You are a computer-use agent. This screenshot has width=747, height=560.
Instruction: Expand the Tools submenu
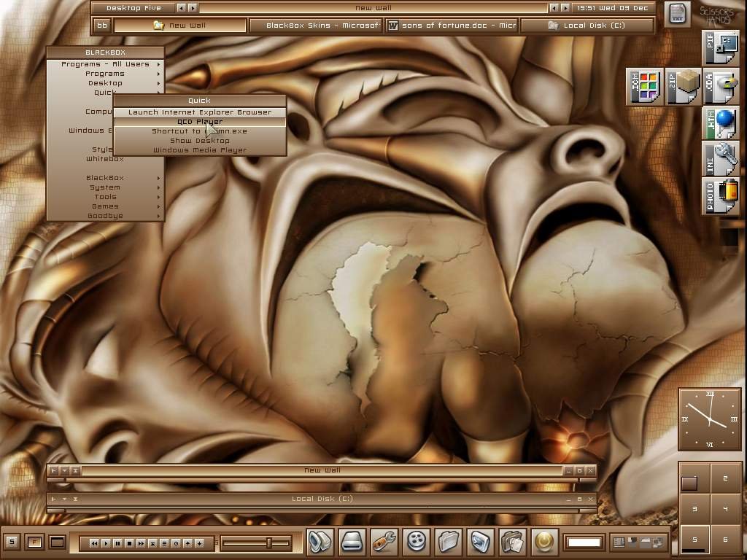click(x=105, y=197)
